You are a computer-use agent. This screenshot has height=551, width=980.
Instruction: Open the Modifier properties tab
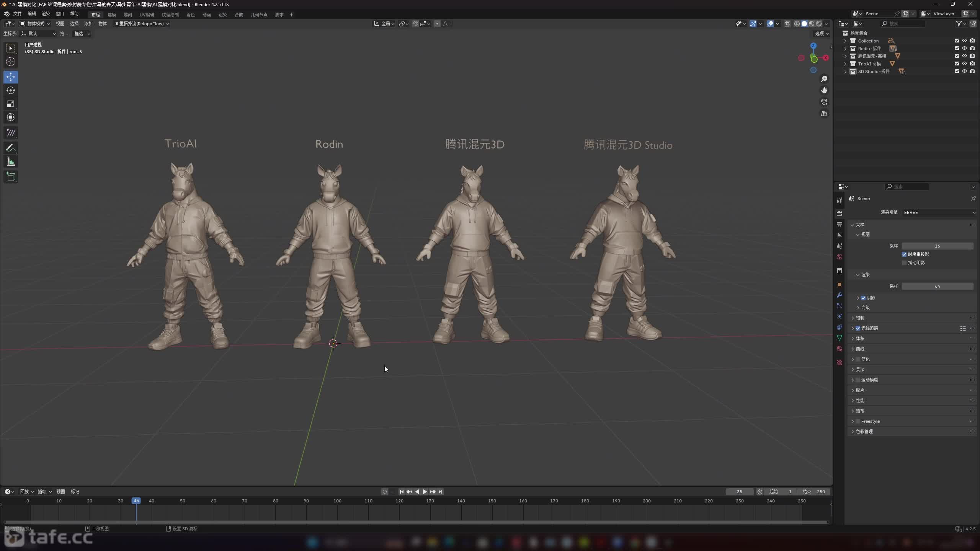(x=840, y=295)
